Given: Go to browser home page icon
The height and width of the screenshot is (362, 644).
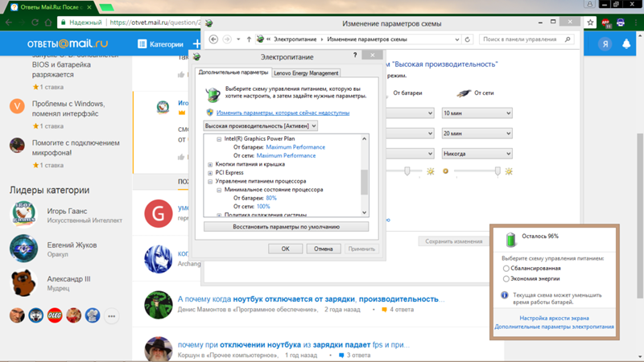Looking at the screenshot, I should [x=48, y=23].
